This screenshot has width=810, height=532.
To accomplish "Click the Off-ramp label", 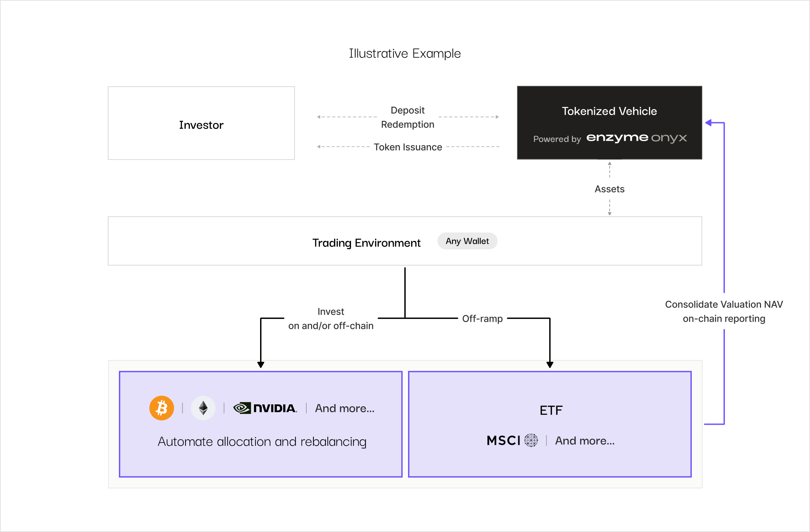I will click(x=482, y=319).
